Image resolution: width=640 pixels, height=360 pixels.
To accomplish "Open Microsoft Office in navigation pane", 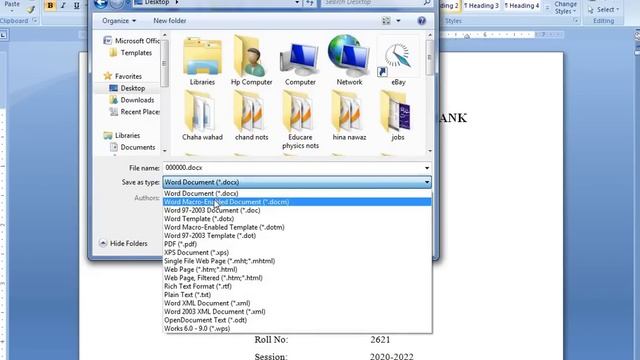I will pos(131,41).
